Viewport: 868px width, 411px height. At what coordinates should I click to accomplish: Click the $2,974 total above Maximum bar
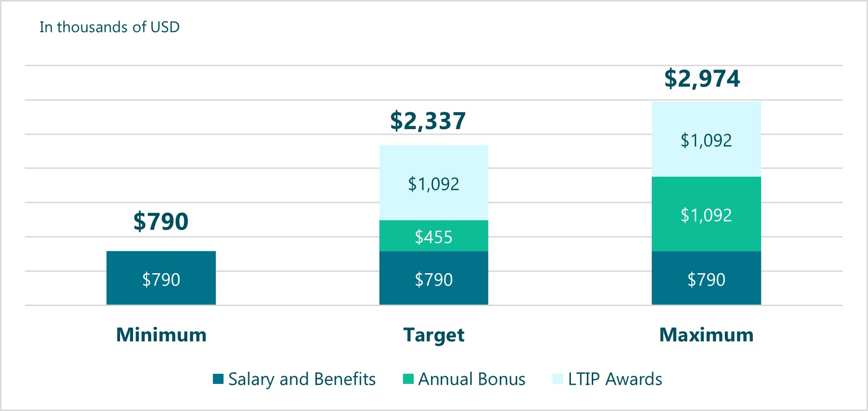[x=702, y=78]
